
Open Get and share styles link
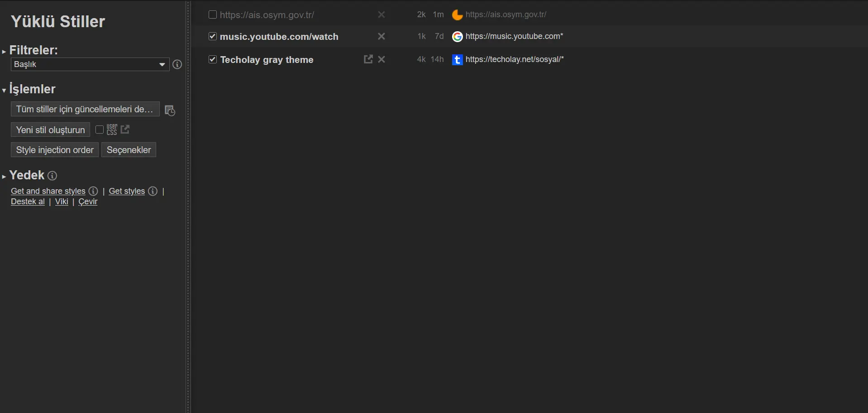pyautogui.click(x=48, y=191)
